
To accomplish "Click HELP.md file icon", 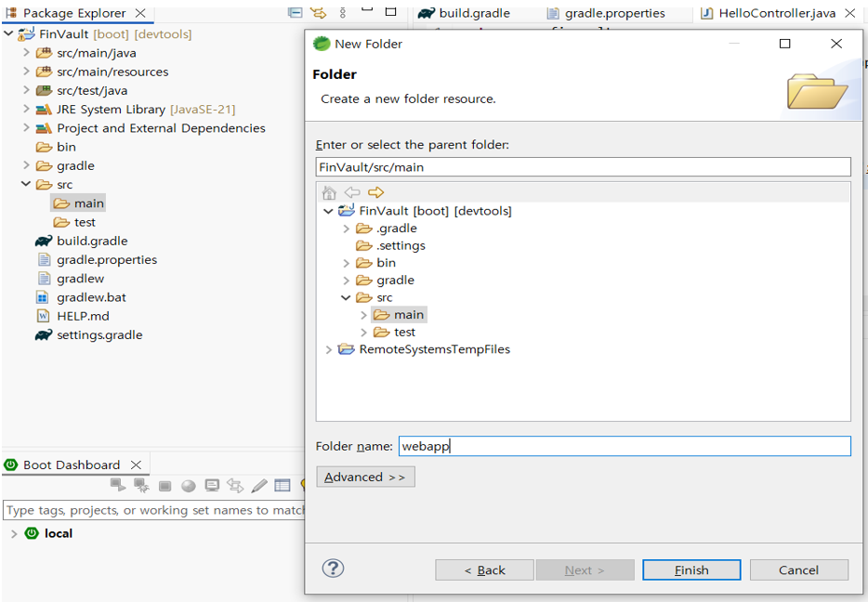I will tap(43, 317).
